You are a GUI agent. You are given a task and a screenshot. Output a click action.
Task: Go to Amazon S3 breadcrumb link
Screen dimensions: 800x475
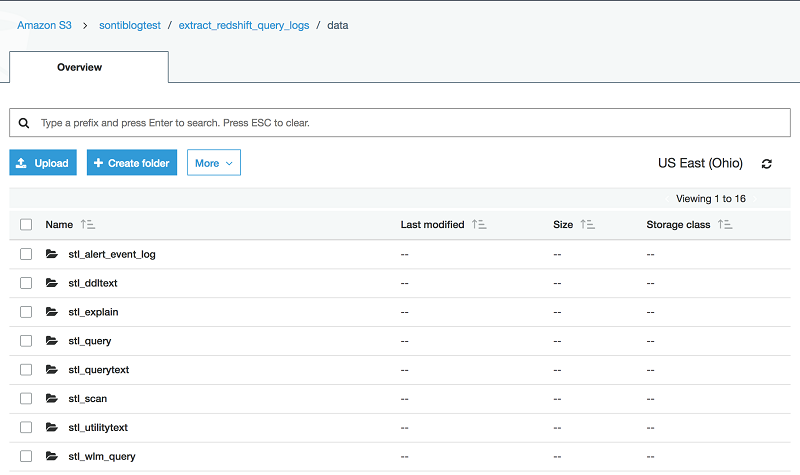click(44, 25)
